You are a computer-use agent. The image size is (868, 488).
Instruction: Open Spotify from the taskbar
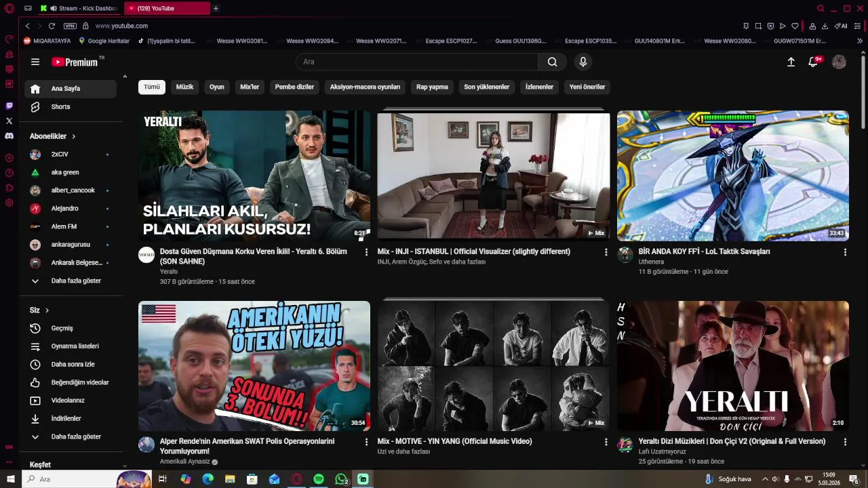(x=319, y=479)
